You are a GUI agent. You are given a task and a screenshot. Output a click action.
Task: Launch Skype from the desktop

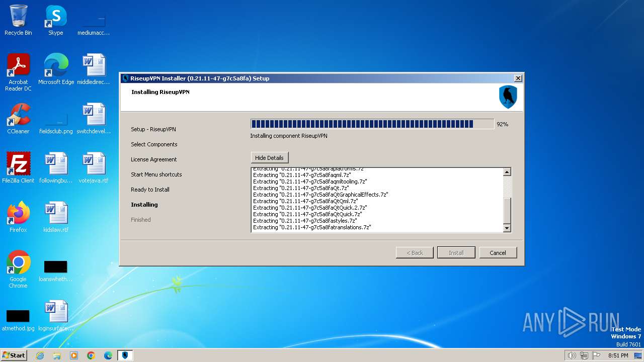click(55, 20)
